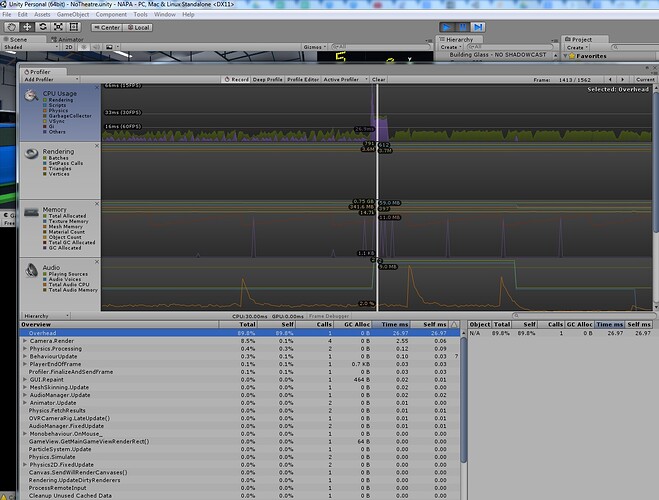Toggle the Record button in Profiler
The width and height of the screenshot is (659, 500).
click(237, 79)
